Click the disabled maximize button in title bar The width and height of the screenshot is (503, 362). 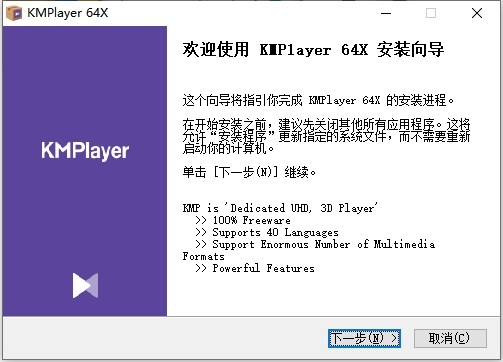431,13
